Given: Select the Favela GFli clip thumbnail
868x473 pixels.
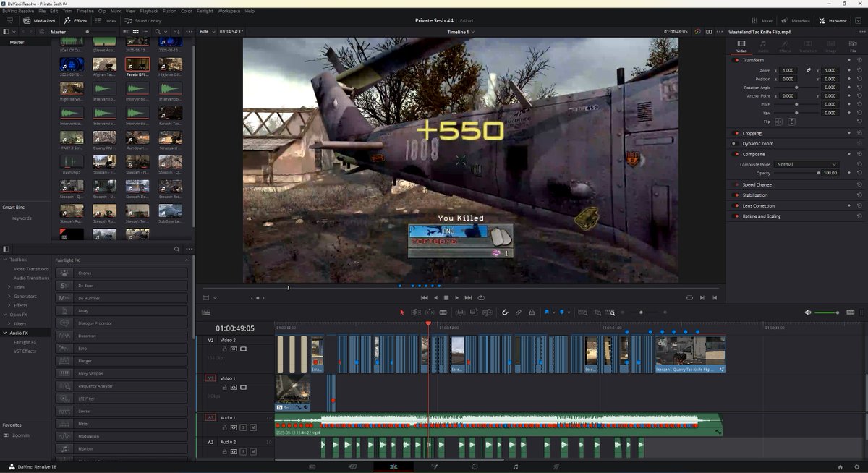Looking at the screenshot, I should coord(137,64).
